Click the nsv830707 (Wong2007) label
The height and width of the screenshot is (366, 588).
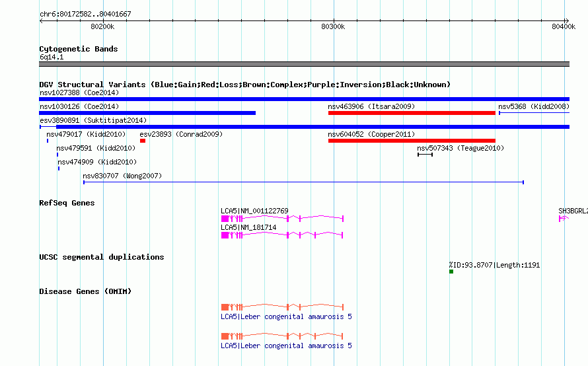(122, 176)
